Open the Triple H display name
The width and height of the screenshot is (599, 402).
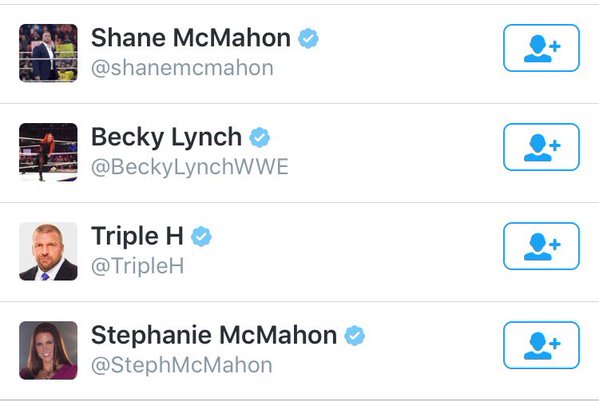click(x=138, y=237)
